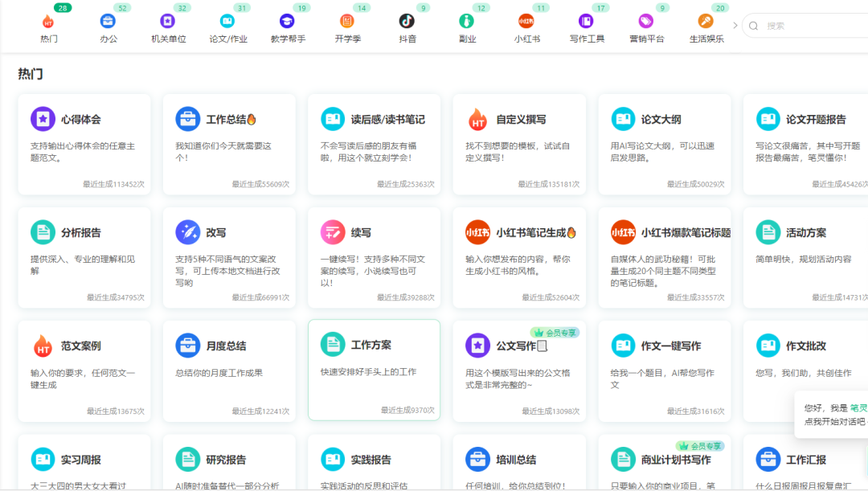The width and height of the screenshot is (868, 491).
Task: Switch to the 论文/作业 category tab
Action: [227, 25]
